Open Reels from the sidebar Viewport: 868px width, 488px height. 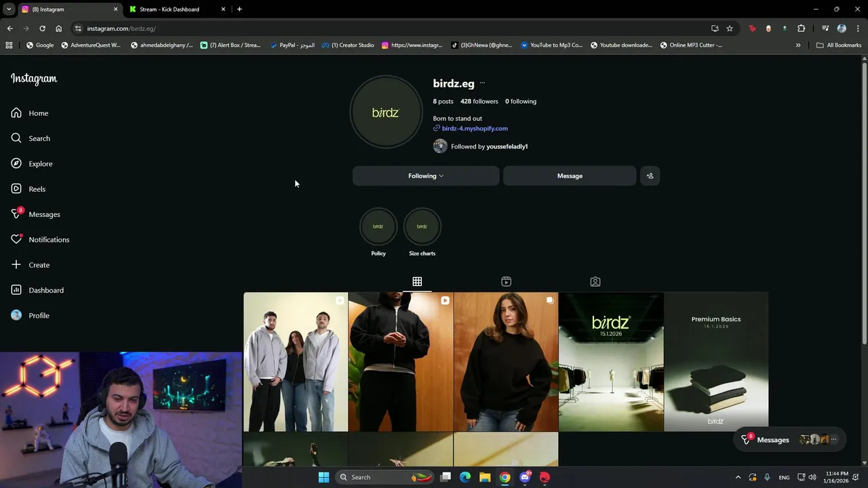[x=28, y=189]
